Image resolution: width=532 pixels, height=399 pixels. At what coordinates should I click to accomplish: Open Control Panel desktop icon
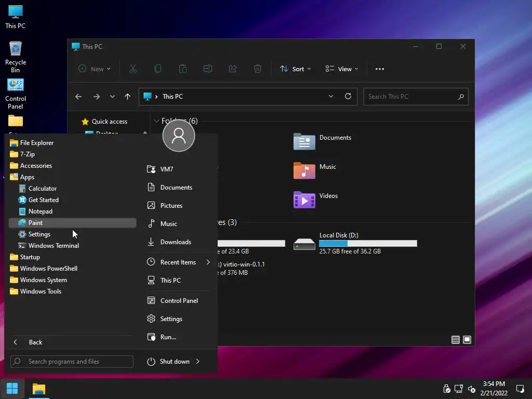pyautogui.click(x=15, y=94)
